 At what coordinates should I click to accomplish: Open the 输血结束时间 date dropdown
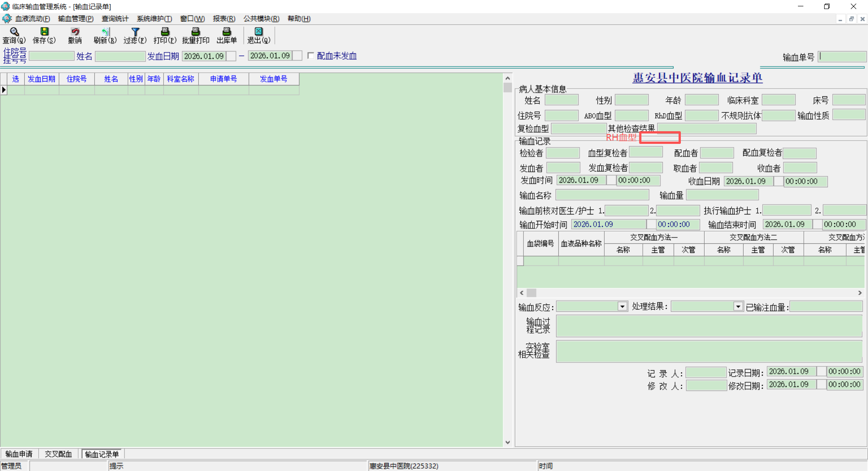click(817, 224)
